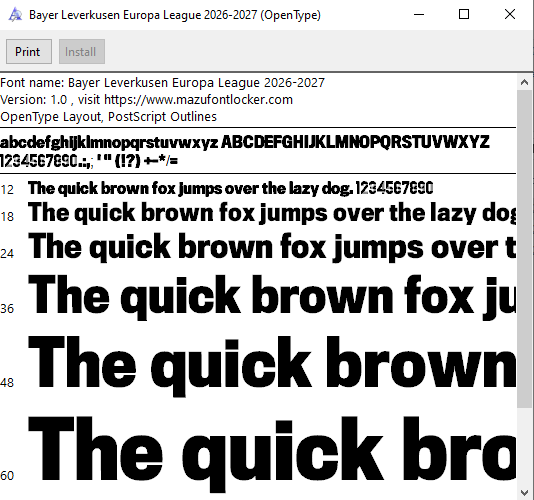Click the scrollbar down arrow
This screenshot has height=500, width=534.
tap(524, 493)
